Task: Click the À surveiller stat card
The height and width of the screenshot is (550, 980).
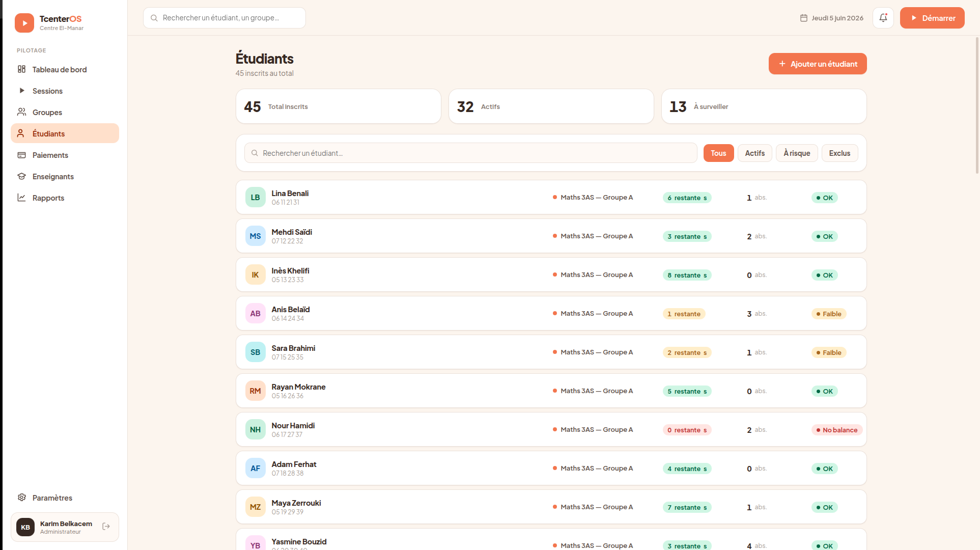Action: coord(764,106)
